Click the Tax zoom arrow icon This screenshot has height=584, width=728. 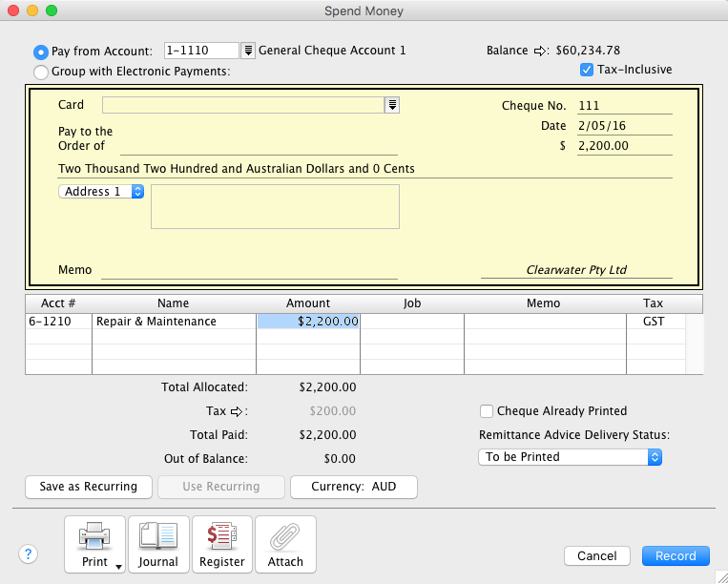239,411
